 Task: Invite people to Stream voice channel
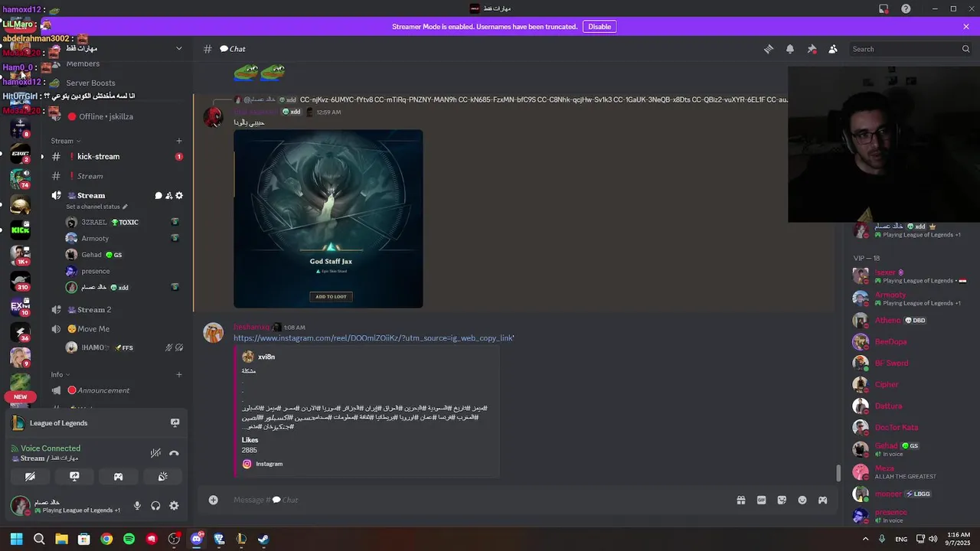tap(169, 196)
